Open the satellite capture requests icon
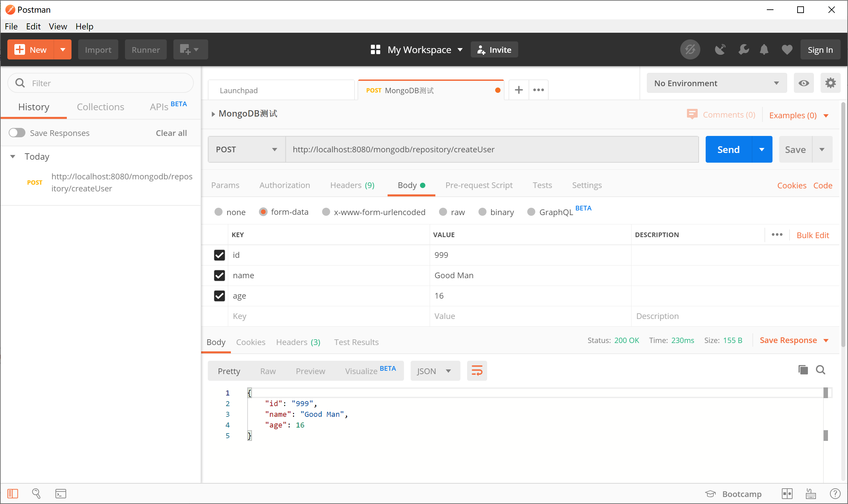The width and height of the screenshot is (848, 504). coord(720,49)
